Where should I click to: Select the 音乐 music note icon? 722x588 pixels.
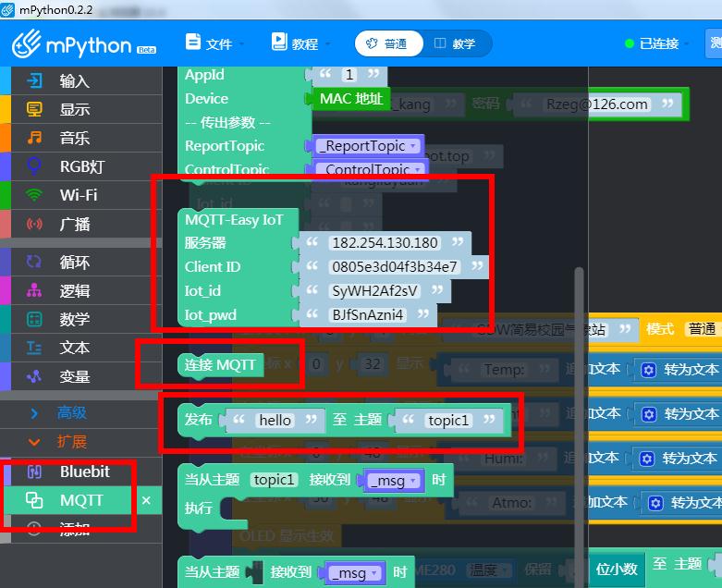coord(34,137)
